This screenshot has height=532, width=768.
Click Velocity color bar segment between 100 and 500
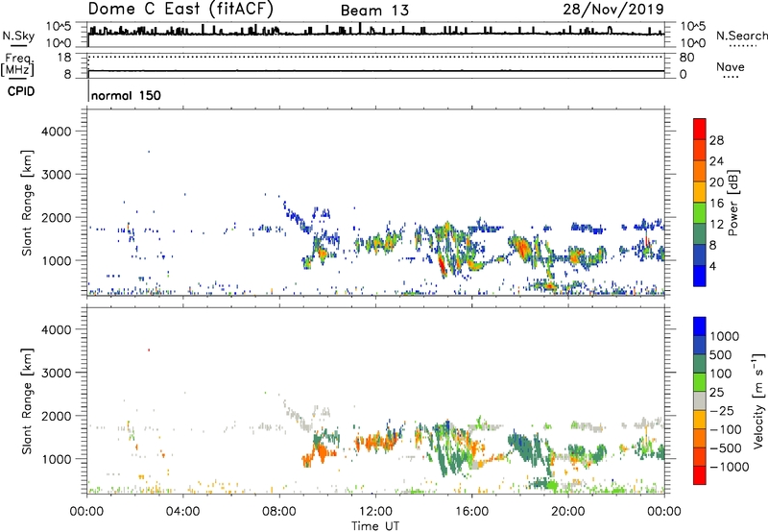pyautogui.click(x=700, y=364)
